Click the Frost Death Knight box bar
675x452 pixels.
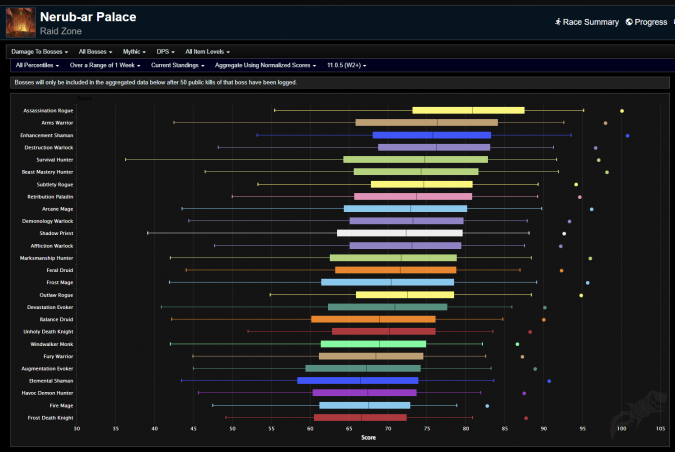pos(360,418)
